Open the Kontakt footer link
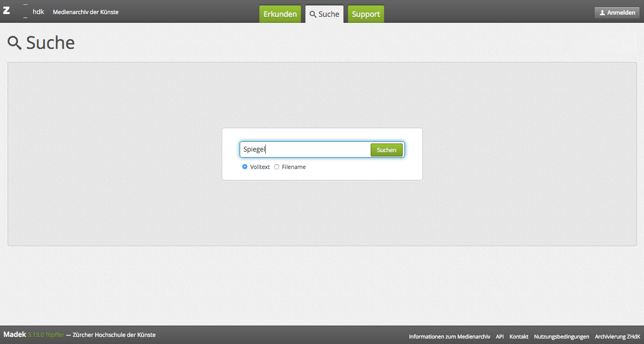 518,337
